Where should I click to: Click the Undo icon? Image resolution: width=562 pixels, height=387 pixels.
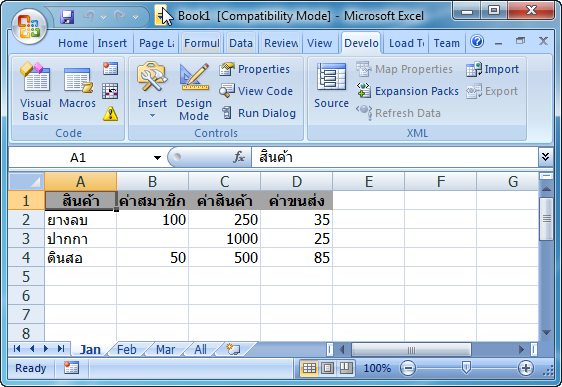pyautogui.click(x=89, y=16)
